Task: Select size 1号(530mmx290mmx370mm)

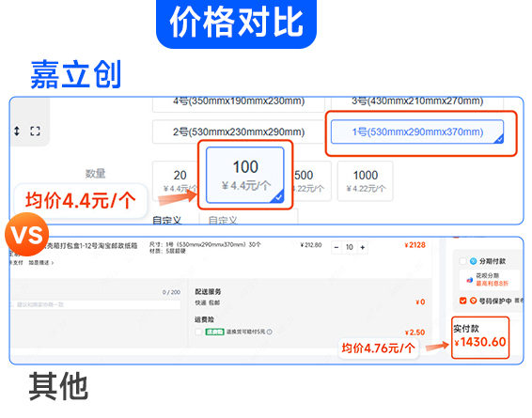Action: (x=417, y=132)
